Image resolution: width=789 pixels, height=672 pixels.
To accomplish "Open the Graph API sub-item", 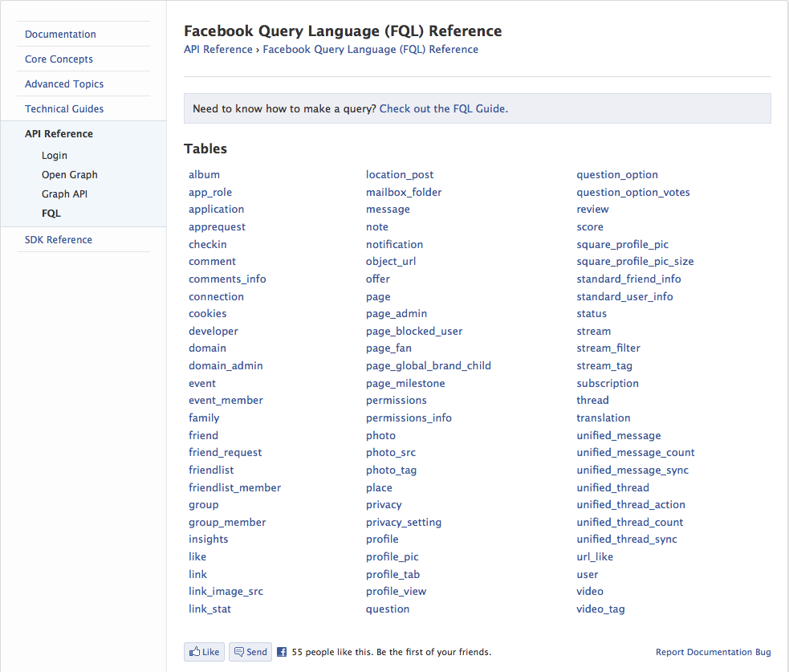I will pyautogui.click(x=64, y=193).
